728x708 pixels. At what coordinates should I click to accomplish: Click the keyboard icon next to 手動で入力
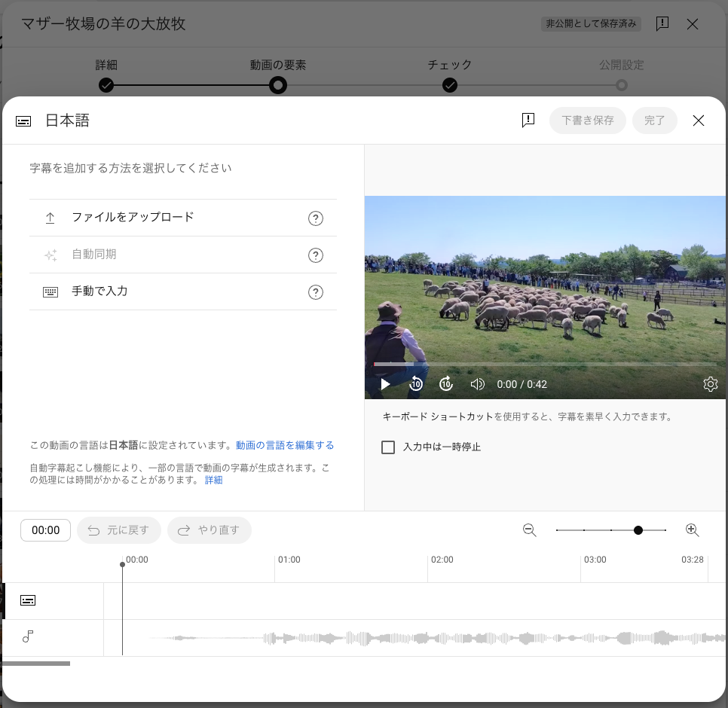[50, 291]
